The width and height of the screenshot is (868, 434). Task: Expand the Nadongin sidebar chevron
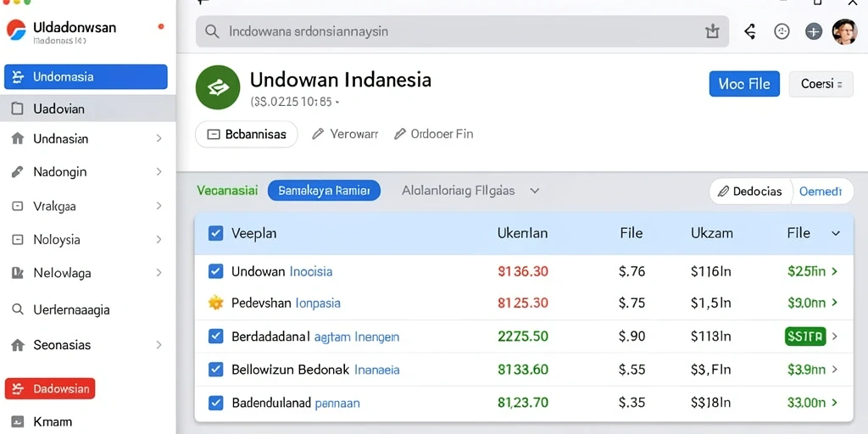pos(159,172)
